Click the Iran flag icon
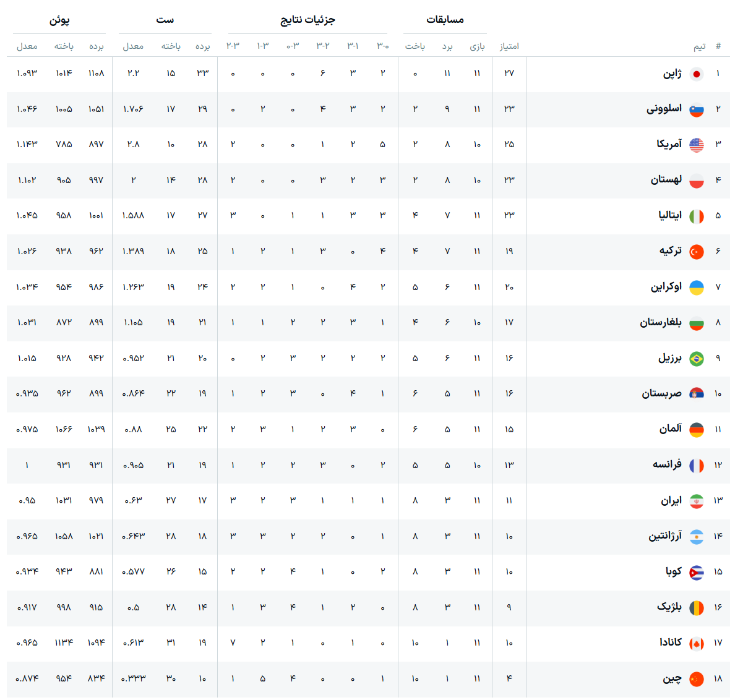The height and width of the screenshot is (700, 735). (697, 502)
